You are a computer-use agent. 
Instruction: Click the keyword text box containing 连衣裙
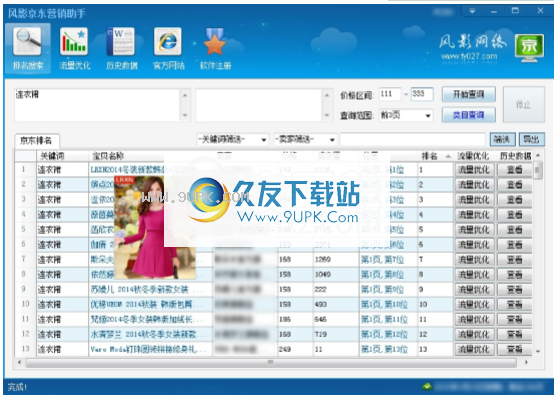(x=97, y=105)
